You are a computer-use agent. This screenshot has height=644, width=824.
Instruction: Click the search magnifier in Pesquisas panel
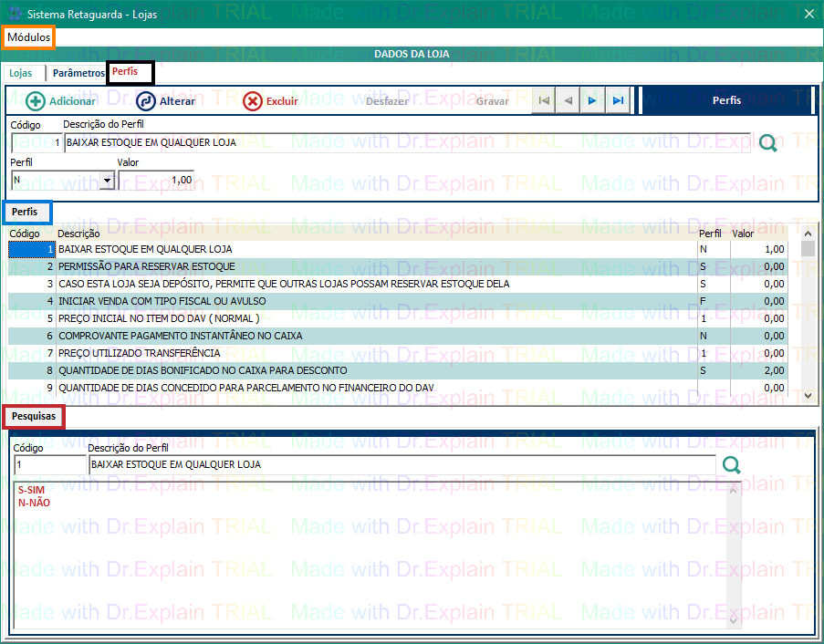pos(731,465)
